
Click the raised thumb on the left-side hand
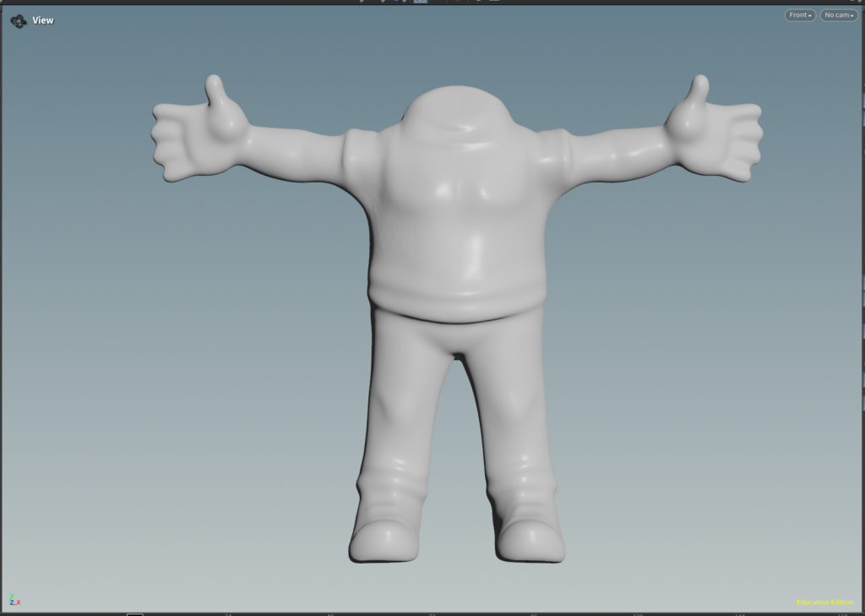(x=216, y=91)
